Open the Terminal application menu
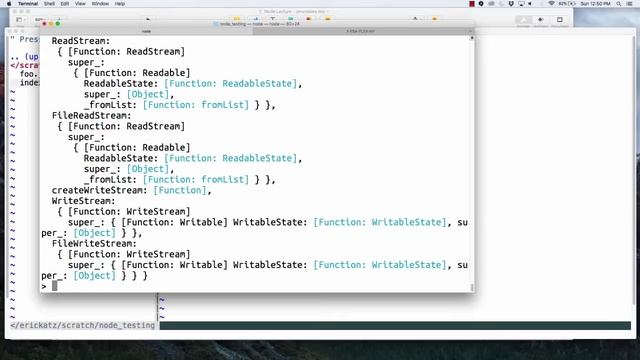Viewport: 640px width, 360px height. 28,4
